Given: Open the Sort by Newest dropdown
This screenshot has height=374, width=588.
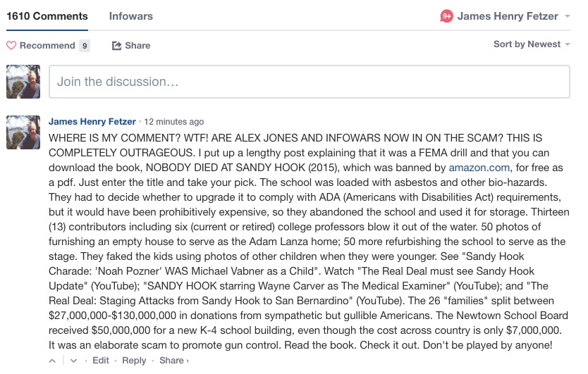Looking at the screenshot, I should click(532, 44).
